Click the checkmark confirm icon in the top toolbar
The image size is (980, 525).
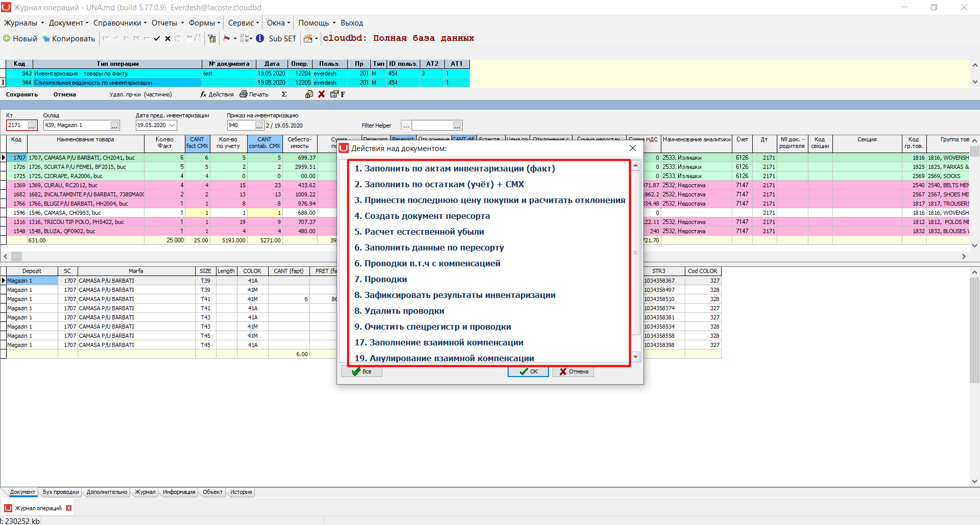pyautogui.click(x=157, y=38)
